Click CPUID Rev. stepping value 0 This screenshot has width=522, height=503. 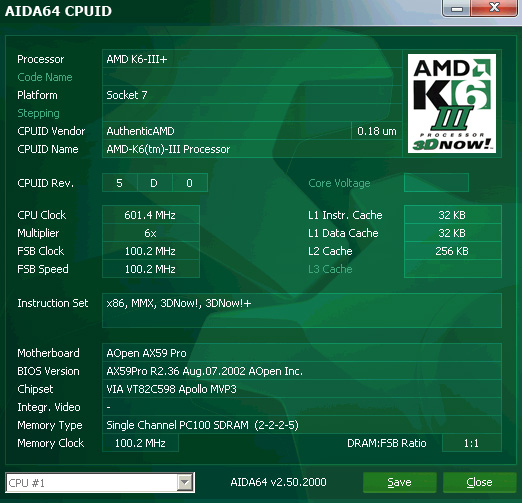(190, 183)
